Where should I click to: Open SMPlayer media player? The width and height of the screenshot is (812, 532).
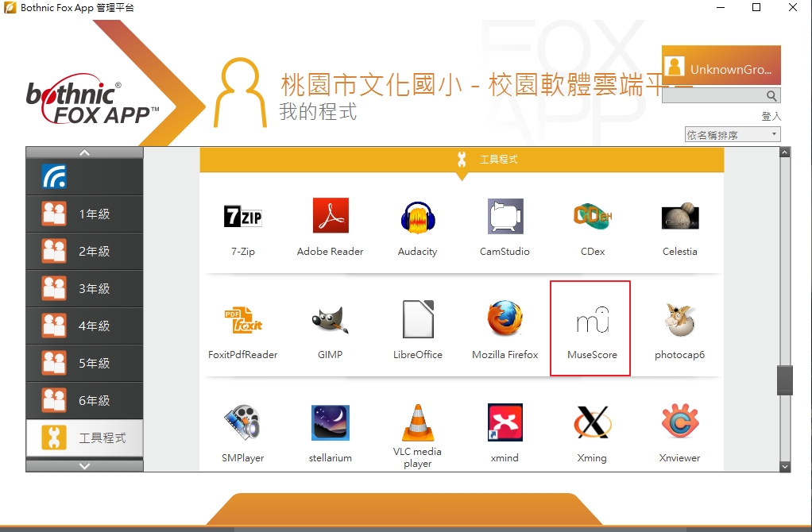(x=243, y=422)
